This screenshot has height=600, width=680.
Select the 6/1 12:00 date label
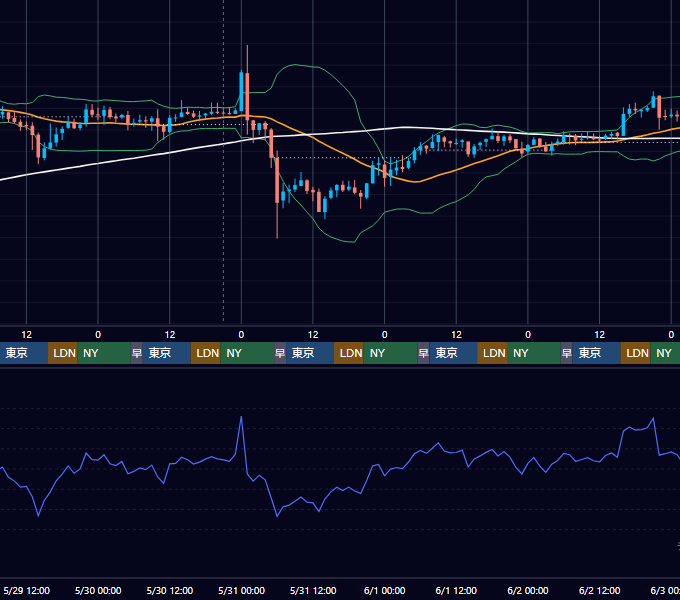(456, 590)
